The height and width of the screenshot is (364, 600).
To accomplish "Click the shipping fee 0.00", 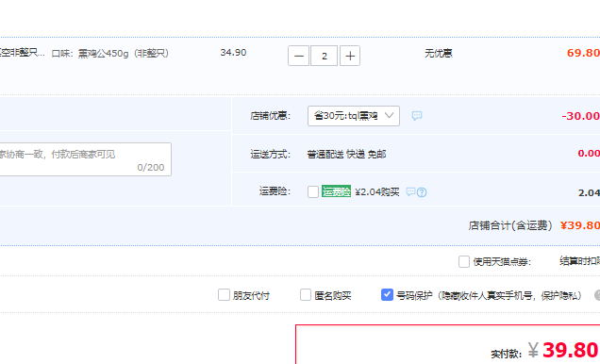I will [x=589, y=154].
